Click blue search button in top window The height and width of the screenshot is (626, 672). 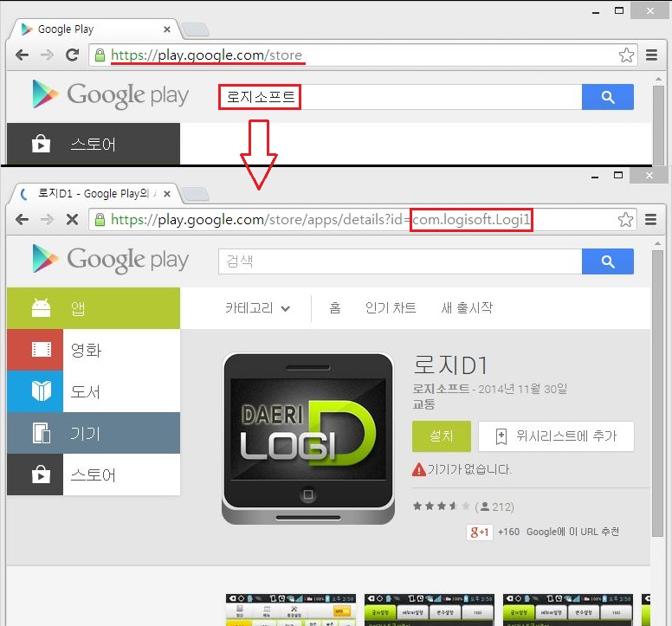click(607, 97)
